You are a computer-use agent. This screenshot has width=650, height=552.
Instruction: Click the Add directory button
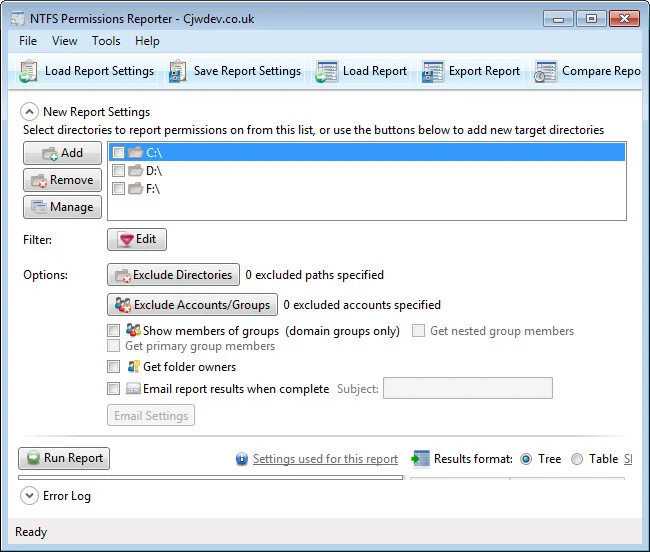[62, 153]
